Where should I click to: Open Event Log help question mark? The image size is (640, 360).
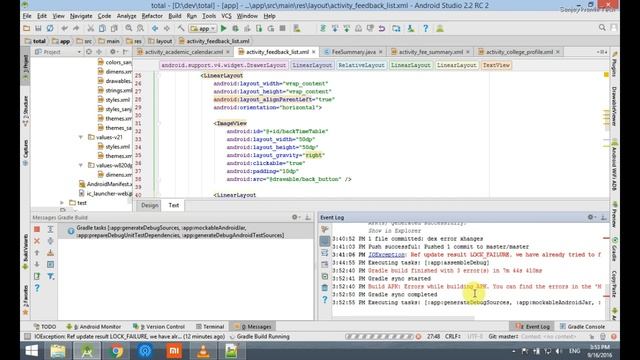(324, 300)
